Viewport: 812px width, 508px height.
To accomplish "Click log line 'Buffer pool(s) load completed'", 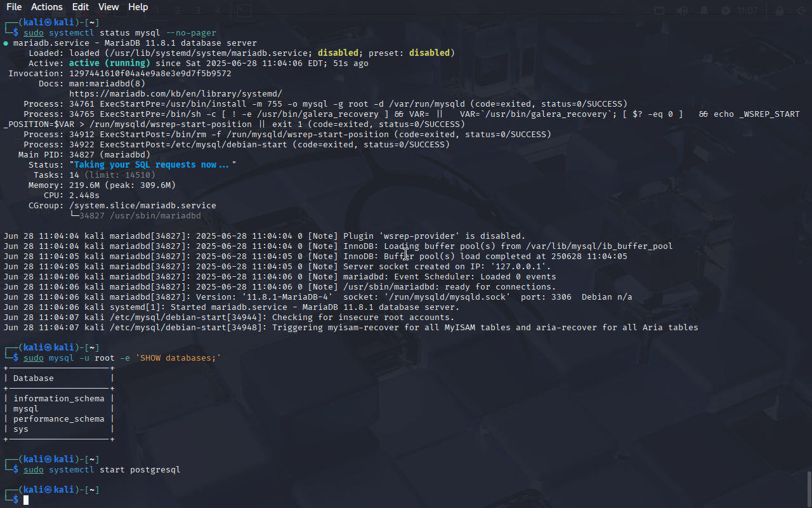I will click(315, 257).
